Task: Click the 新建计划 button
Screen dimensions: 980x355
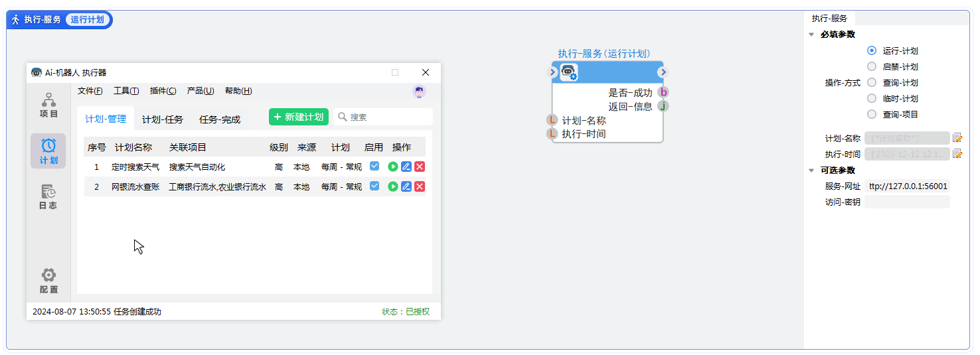Action: [x=298, y=117]
